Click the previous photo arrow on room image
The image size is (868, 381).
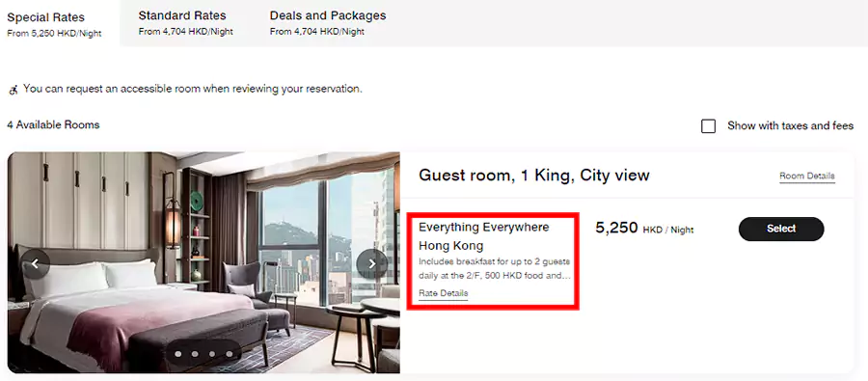pos(36,263)
